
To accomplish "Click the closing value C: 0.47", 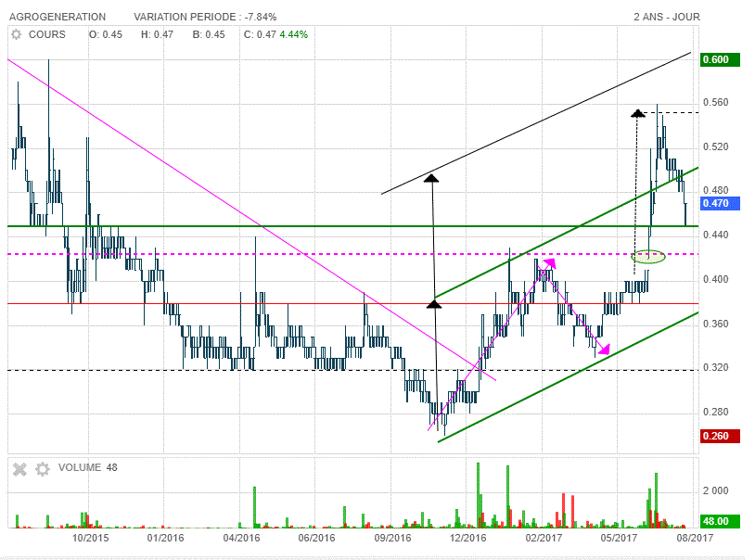I will 260,34.
